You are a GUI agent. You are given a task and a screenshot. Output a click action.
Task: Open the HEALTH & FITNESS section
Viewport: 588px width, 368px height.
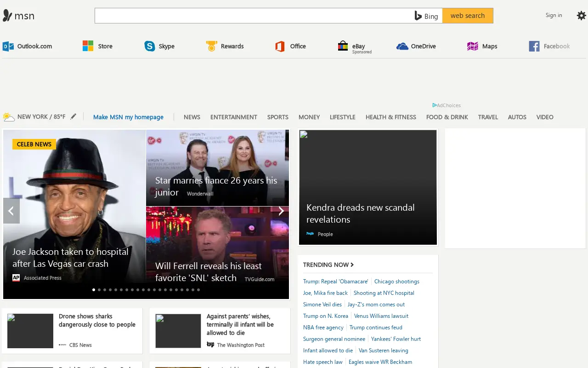point(391,117)
